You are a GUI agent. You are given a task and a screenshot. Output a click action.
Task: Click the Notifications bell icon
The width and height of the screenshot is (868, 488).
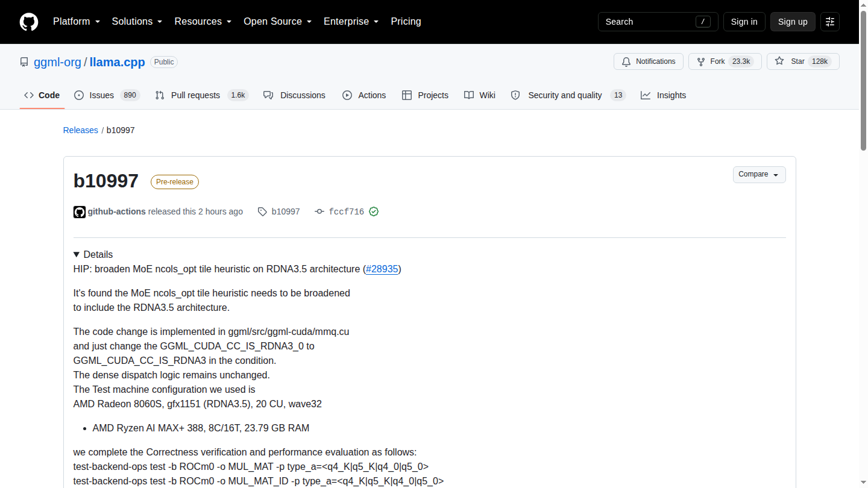coord(626,61)
